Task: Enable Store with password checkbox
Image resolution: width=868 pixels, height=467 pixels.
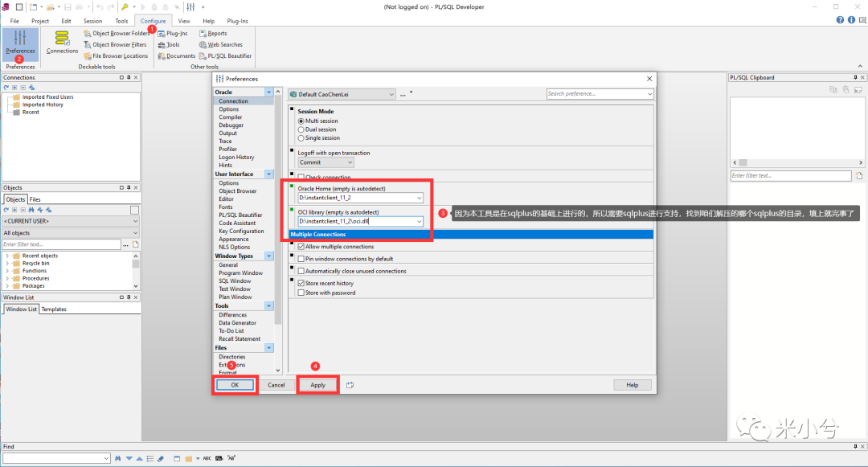Action: point(301,293)
